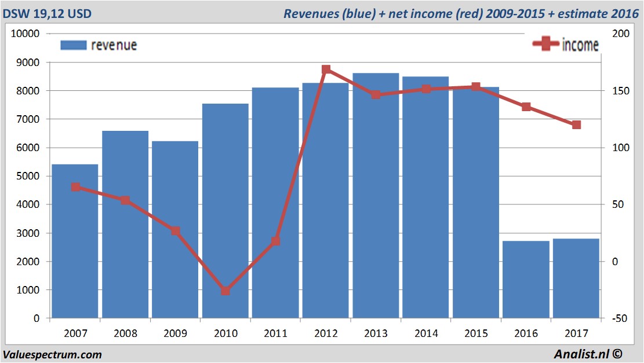Click the 2008 income data point

pyautogui.click(x=125, y=200)
